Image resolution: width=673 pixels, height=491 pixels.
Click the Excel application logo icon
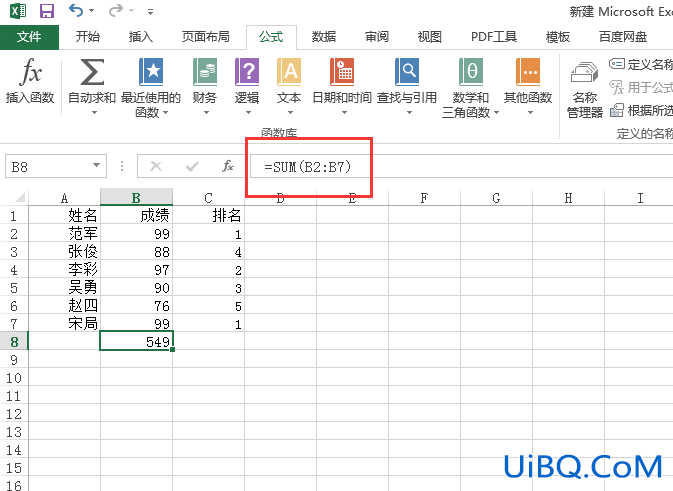18,11
